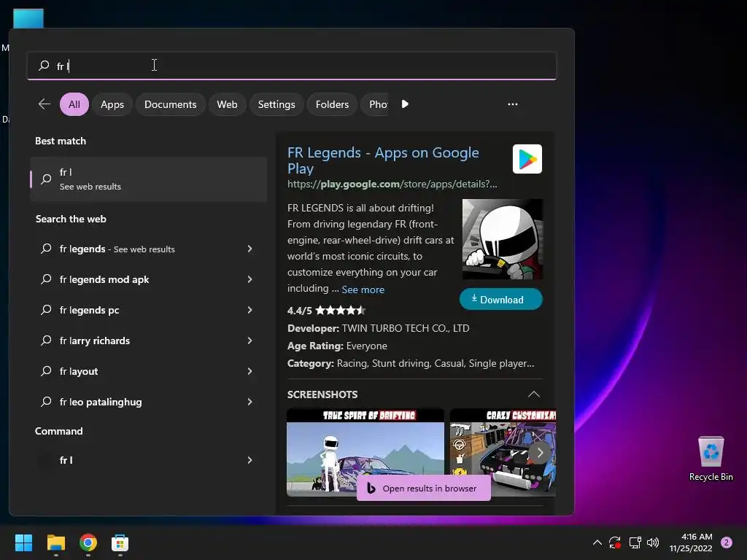Open notification center badge

pos(727,542)
